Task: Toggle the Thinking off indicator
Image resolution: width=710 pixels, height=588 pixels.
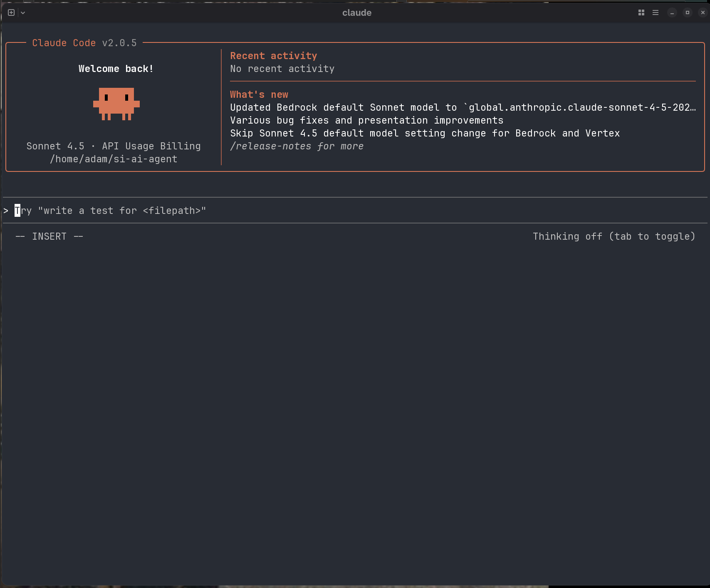Action: tap(614, 236)
